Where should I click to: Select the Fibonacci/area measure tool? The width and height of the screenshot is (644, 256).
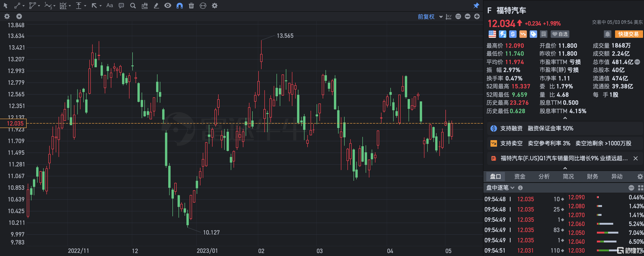coord(63,6)
